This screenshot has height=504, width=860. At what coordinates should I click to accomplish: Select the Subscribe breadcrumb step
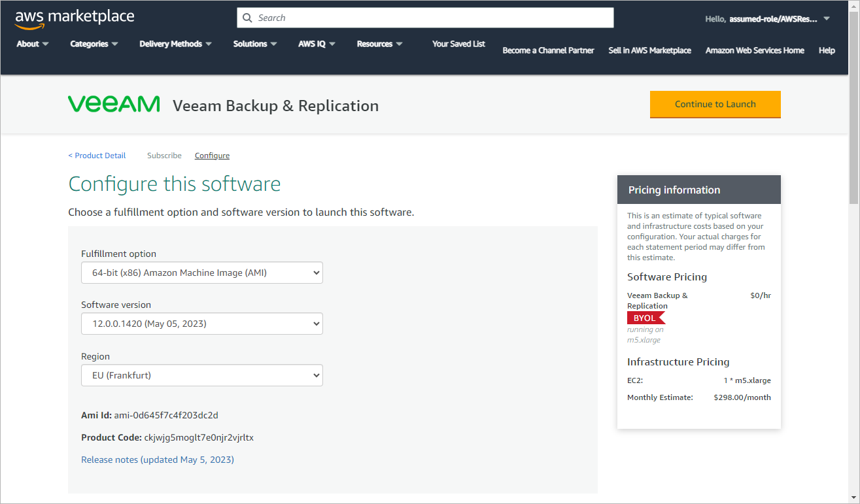pyautogui.click(x=164, y=156)
